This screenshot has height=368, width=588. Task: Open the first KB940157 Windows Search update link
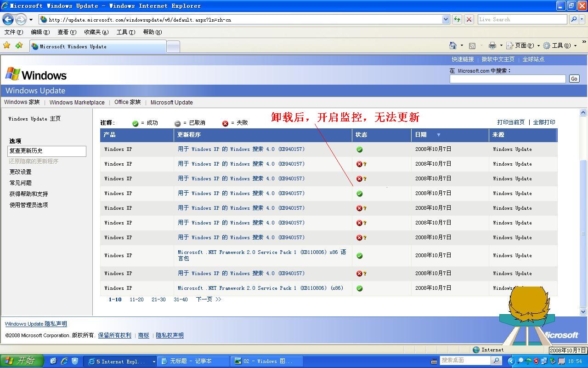tap(241, 149)
